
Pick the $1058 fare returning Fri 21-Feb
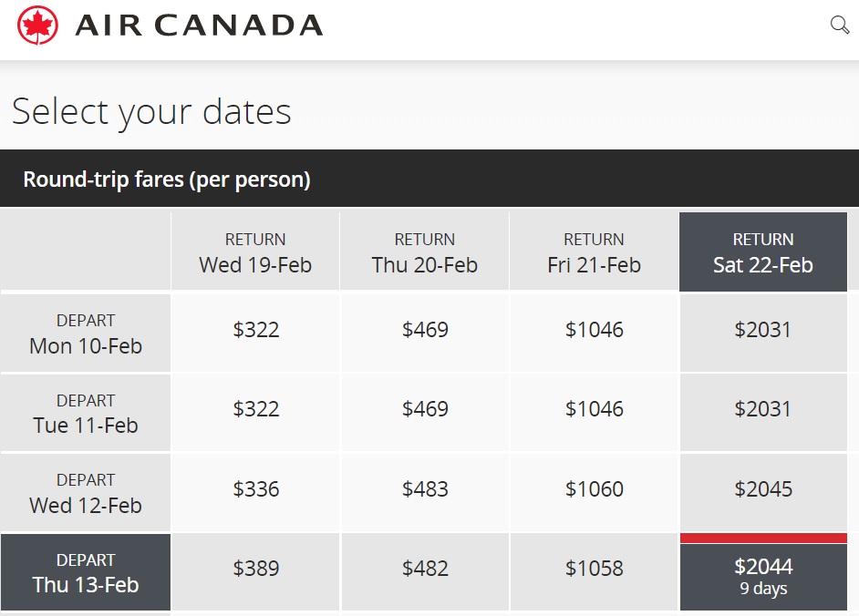(x=595, y=572)
